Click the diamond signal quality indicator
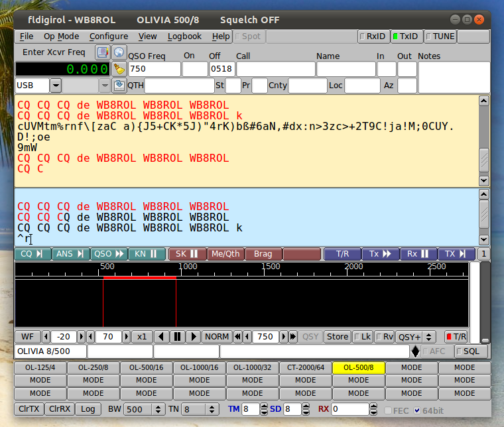504x427 pixels. tap(415, 351)
